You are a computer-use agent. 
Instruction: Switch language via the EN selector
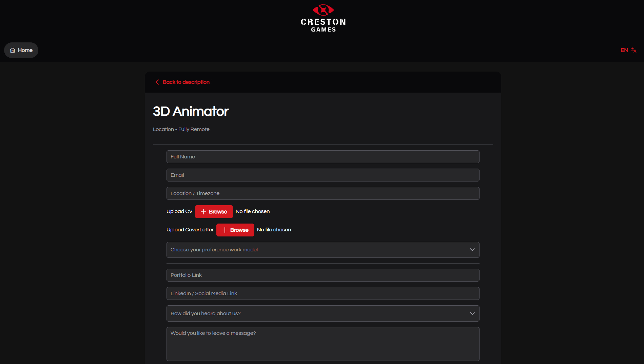point(624,50)
